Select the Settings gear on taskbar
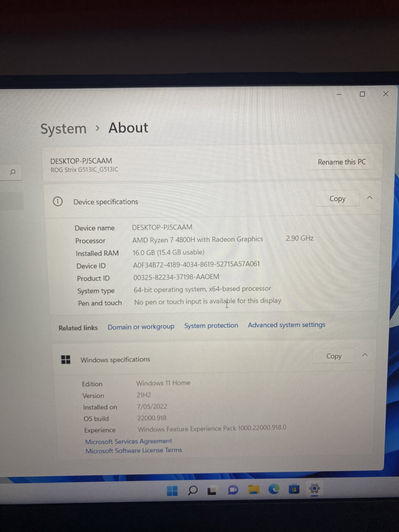The image size is (399, 532). pyautogui.click(x=314, y=488)
